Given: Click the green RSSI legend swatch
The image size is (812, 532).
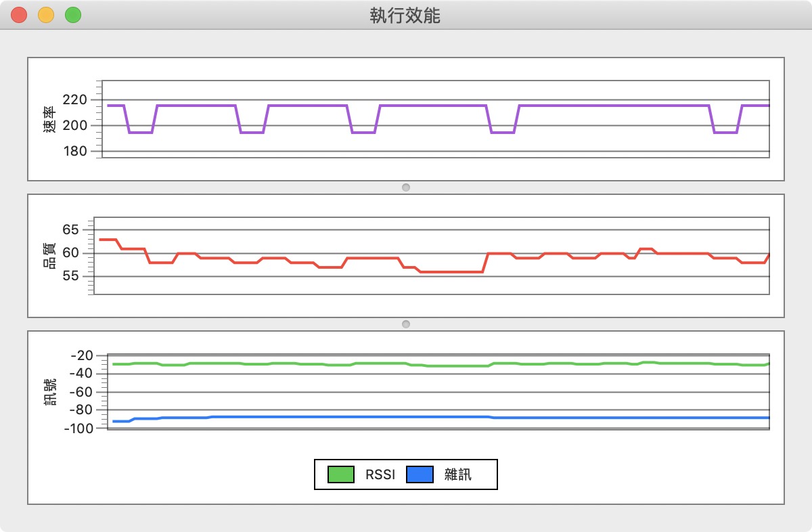Looking at the screenshot, I should click(x=342, y=474).
